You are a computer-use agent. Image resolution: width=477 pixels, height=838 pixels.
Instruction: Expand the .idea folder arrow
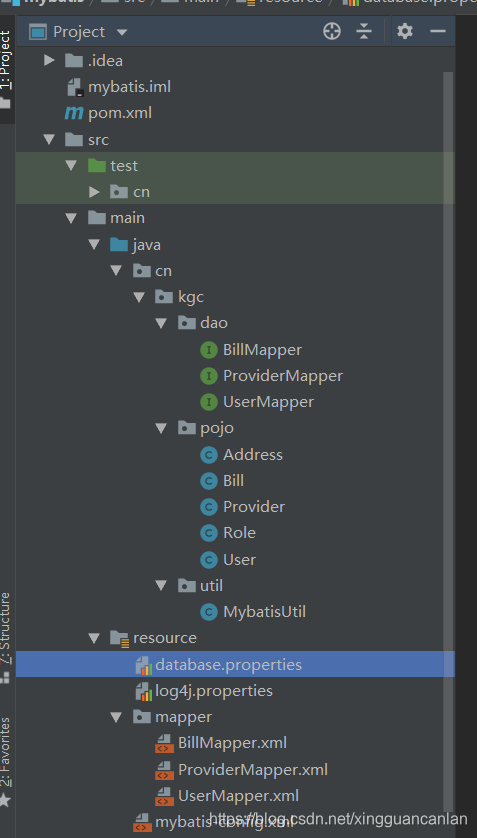point(49,60)
